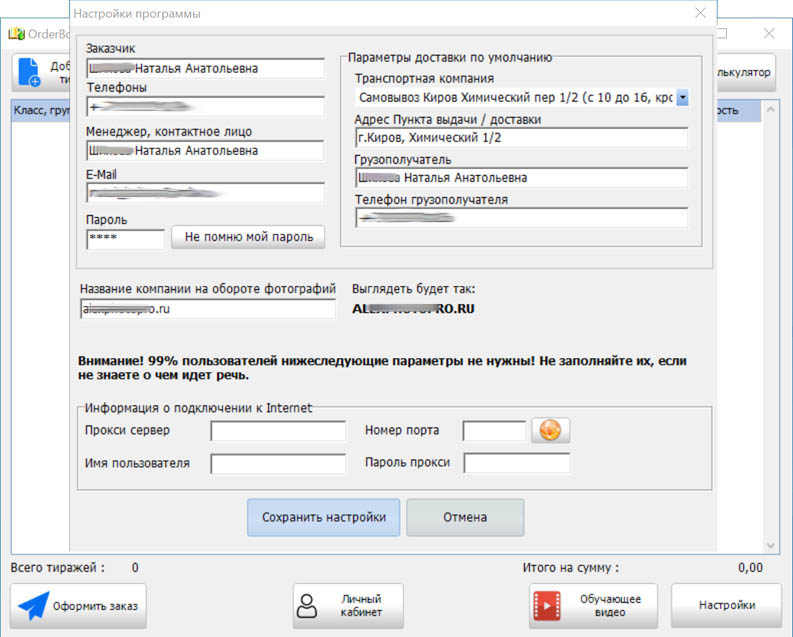Click the Пароль прокси input field
Image resolution: width=793 pixels, height=637 pixels.
pos(516,463)
